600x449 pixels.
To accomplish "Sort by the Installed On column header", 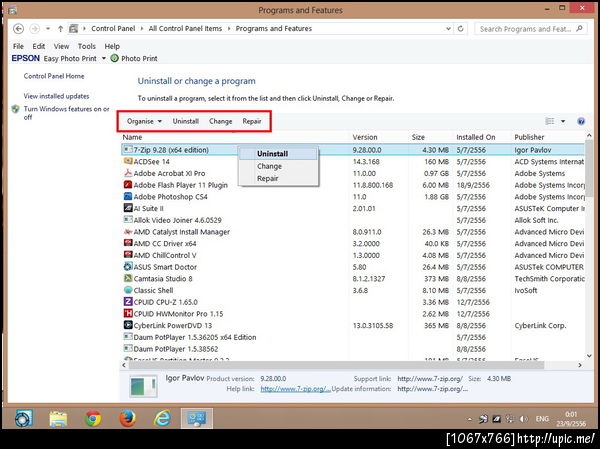I will pyautogui.click(x=476, y=137).
